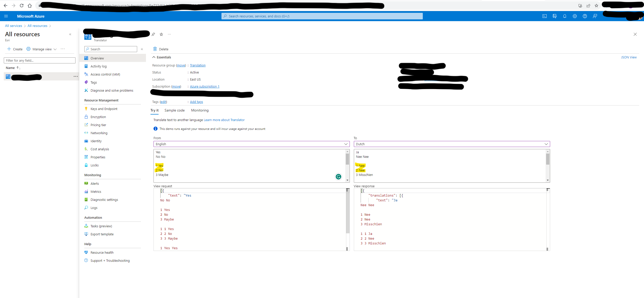Go to All services breadcrumb

point(14,26)
